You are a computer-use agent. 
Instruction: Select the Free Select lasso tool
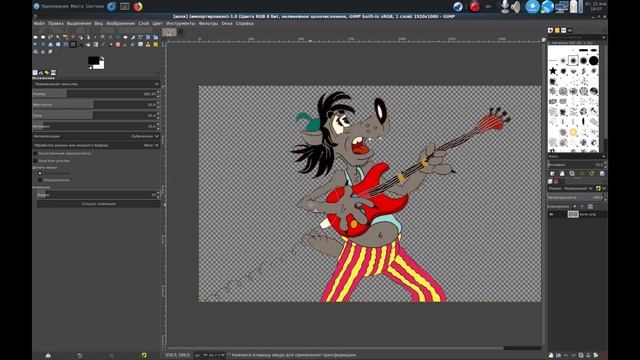pos(50,37)
